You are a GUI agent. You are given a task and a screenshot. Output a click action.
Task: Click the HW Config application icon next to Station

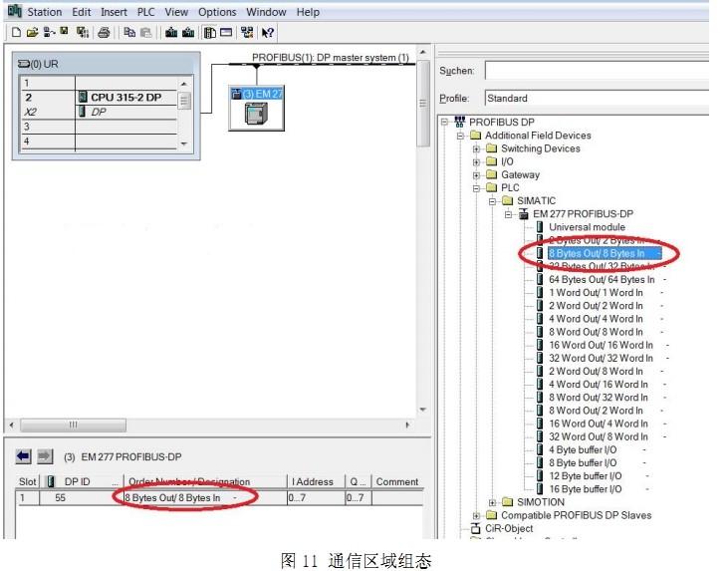coord(15,11)
